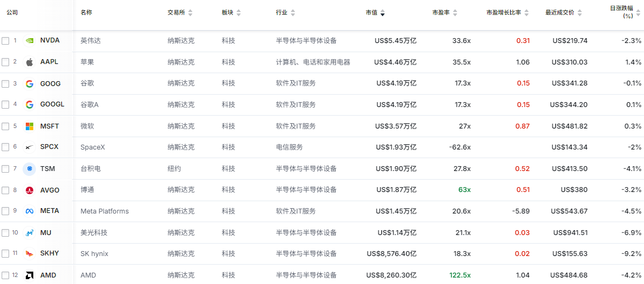The image size is (644, 284).
Task: Sort by 最近成交价 column arrows
Action: [579, 13]
